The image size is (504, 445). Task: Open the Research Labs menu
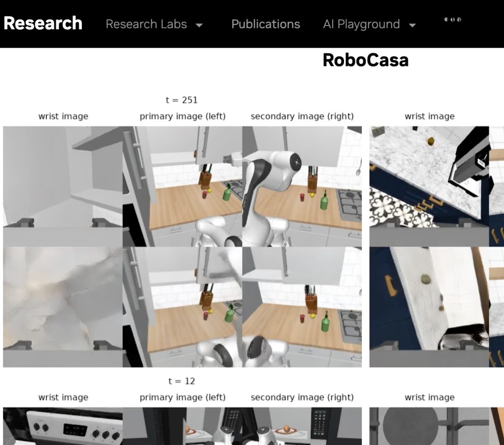pyautogui.click(x=146, y=24)
